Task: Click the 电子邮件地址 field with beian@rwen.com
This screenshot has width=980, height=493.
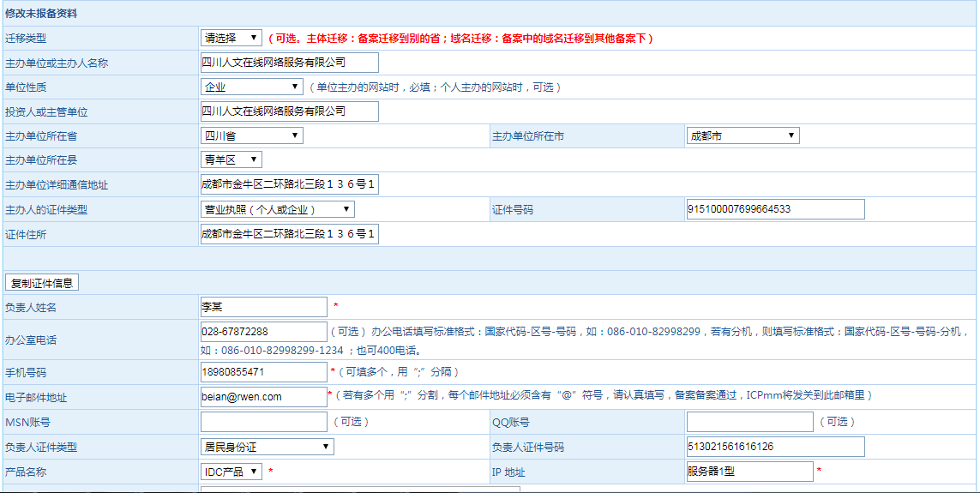Action: [263, 396]
